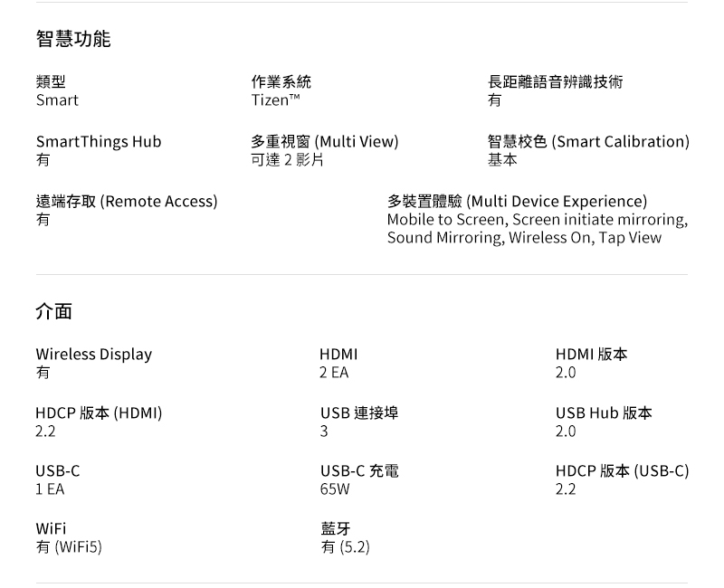The width and height of the screenshot is (724, 588).
Task: Click the HDCP 版本 (USB-C) label
Action: [622, 471]
